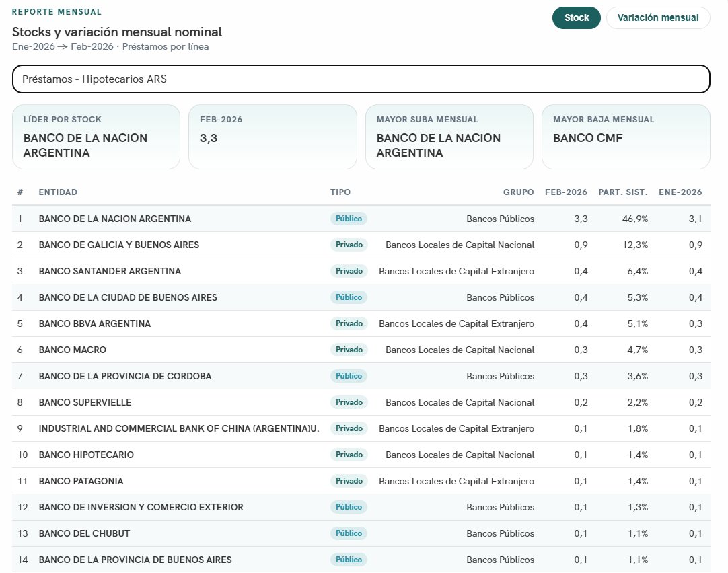The width and height of the screenshot is (728, 573).
Task: Switch to Variación mensual view
Action: click(x=658, y=17)
